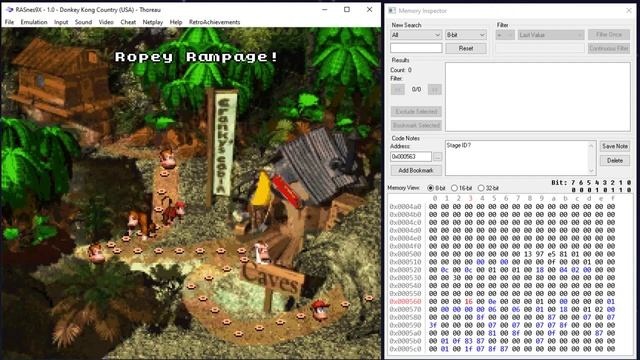Click the Exclude Selected button
Viewport: 640px width, 360px height.
click(416, 111)
